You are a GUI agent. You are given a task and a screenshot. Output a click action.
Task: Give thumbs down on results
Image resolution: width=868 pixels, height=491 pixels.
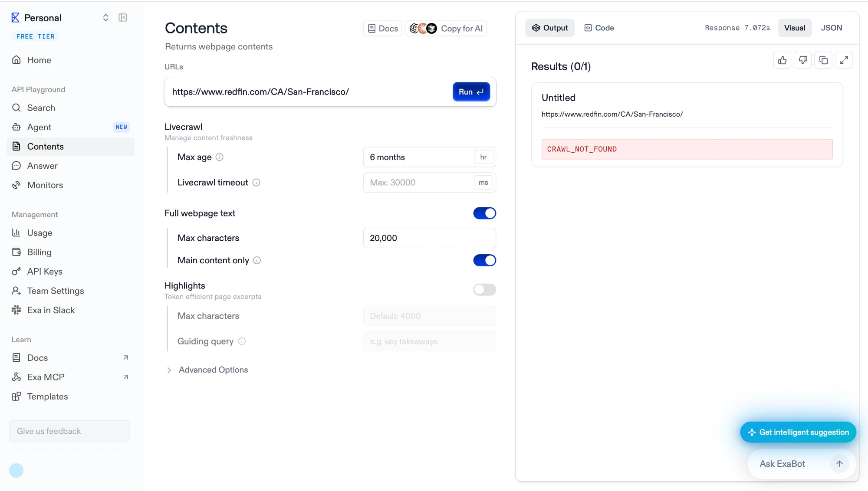[x=803, y=60]
